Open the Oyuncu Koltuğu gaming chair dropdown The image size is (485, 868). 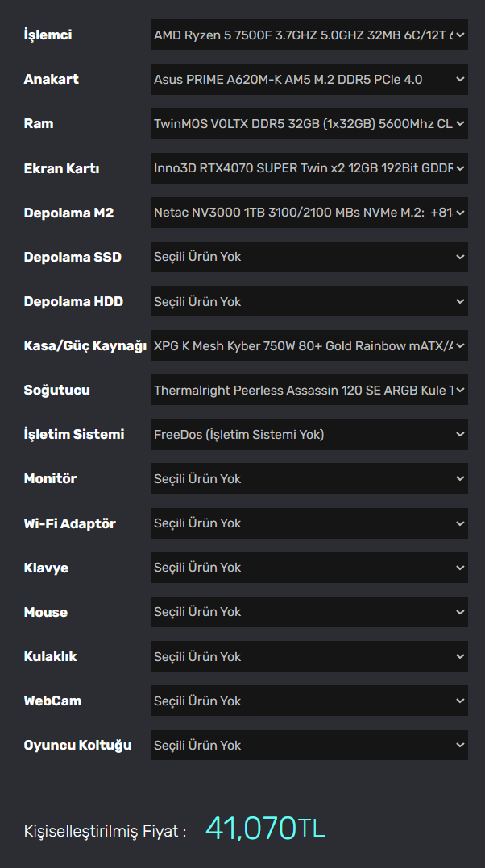click(x=309, y=745)
